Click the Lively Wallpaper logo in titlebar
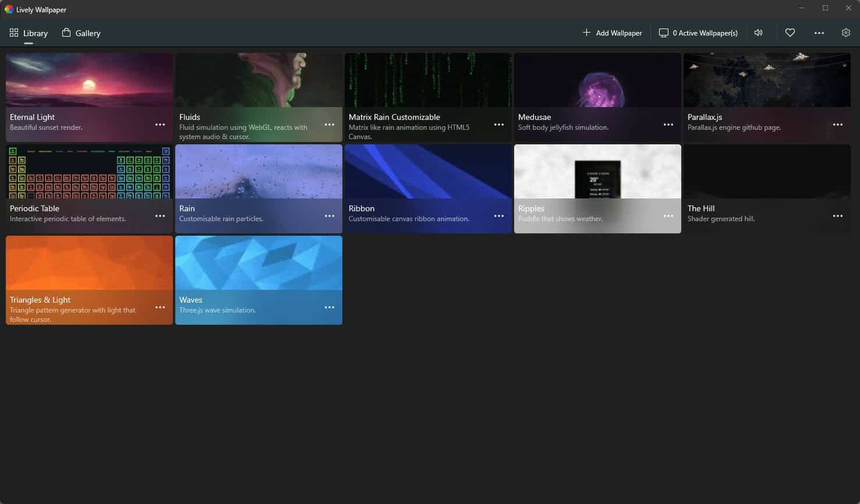Image resolution: width=860 pixels, height=504 pixels. 9,9
